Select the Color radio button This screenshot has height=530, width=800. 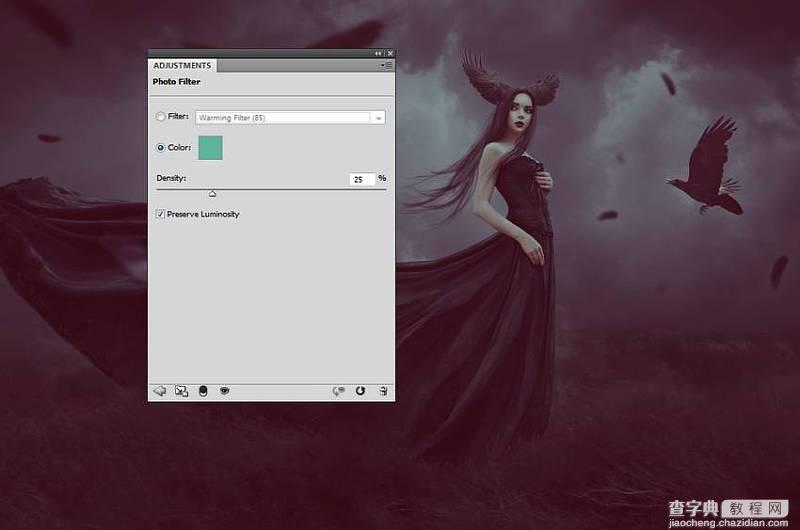tap(161, 148)
